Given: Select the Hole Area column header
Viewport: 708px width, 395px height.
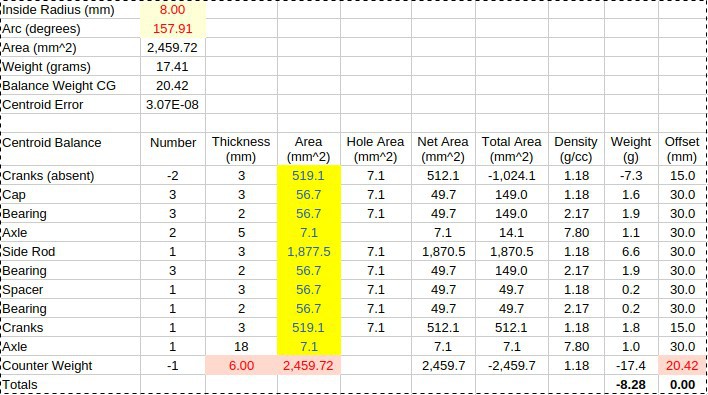Looking at the screenshot, I should (376, 149).
